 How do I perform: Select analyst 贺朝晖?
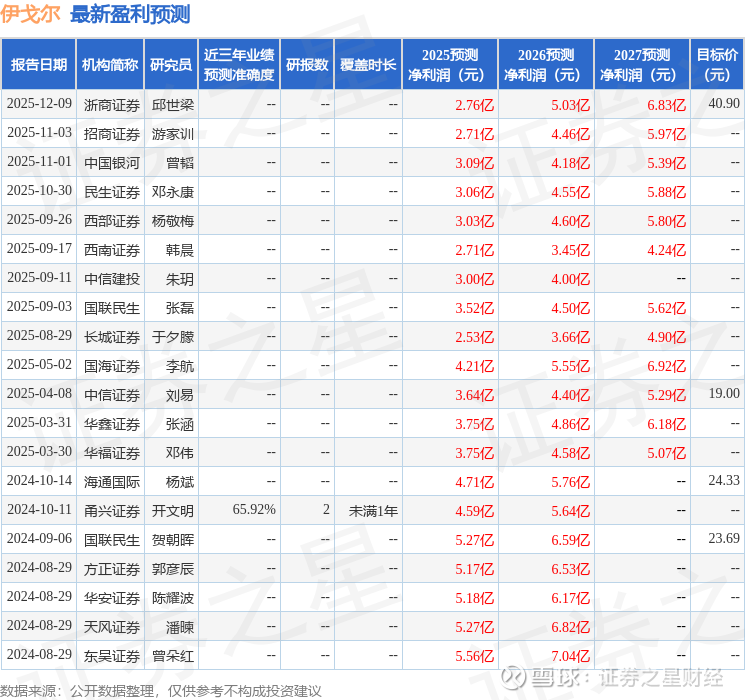click(x=173, y=539)
